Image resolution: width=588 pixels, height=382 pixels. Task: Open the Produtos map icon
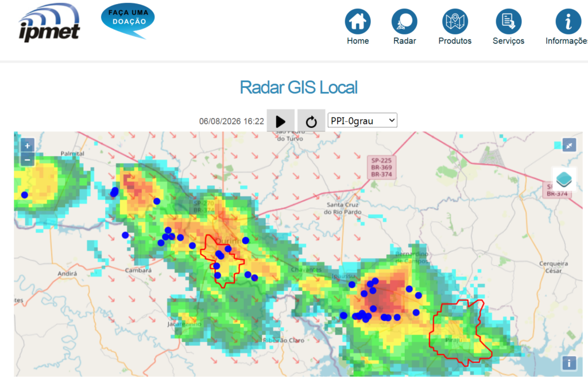click(x=455, y=21)
